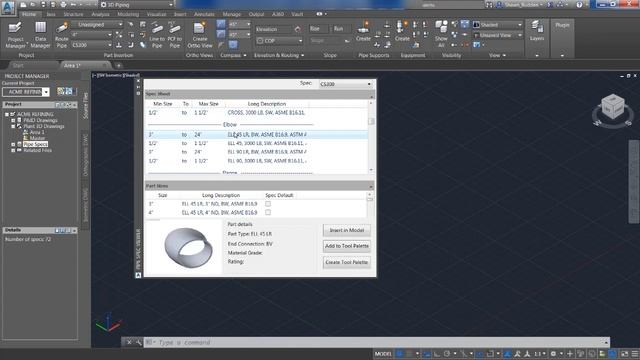
Task: Switch to the Manage ribbon tab
Action: tap(232, 14)
